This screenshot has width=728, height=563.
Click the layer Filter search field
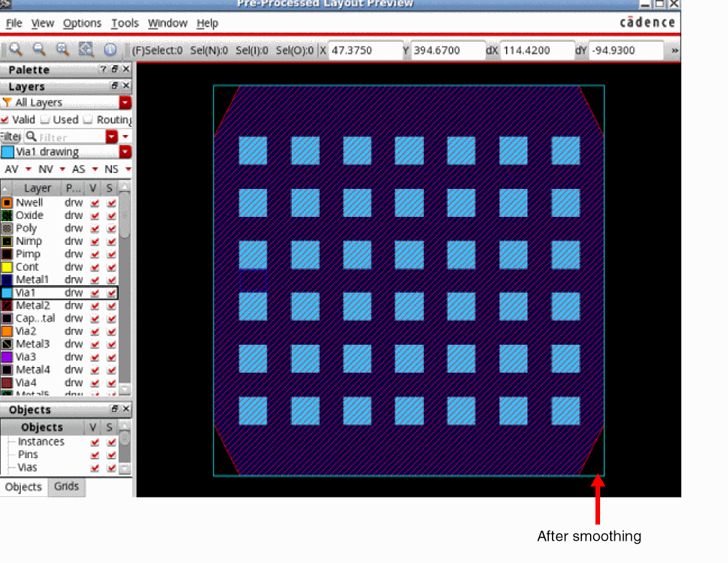[71, 137]
